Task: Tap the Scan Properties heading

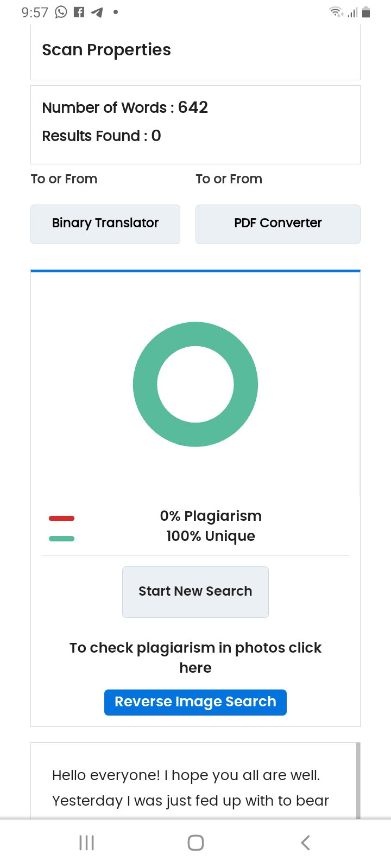Action: pyautogui.click(x=106, y=50)
